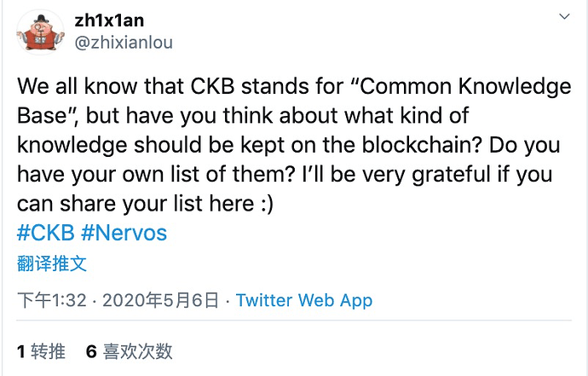Image resolution: width=588 pixels, height=376 pixels.
Task: Click 翻译推文 to translate tweet
Action: click(x=52, y=263)
